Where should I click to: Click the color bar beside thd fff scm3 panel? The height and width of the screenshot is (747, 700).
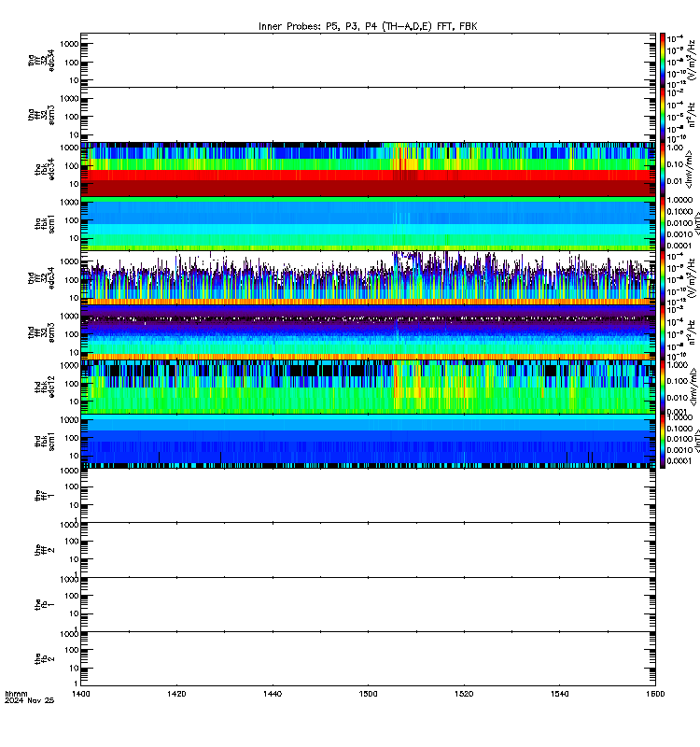point(663,332)
